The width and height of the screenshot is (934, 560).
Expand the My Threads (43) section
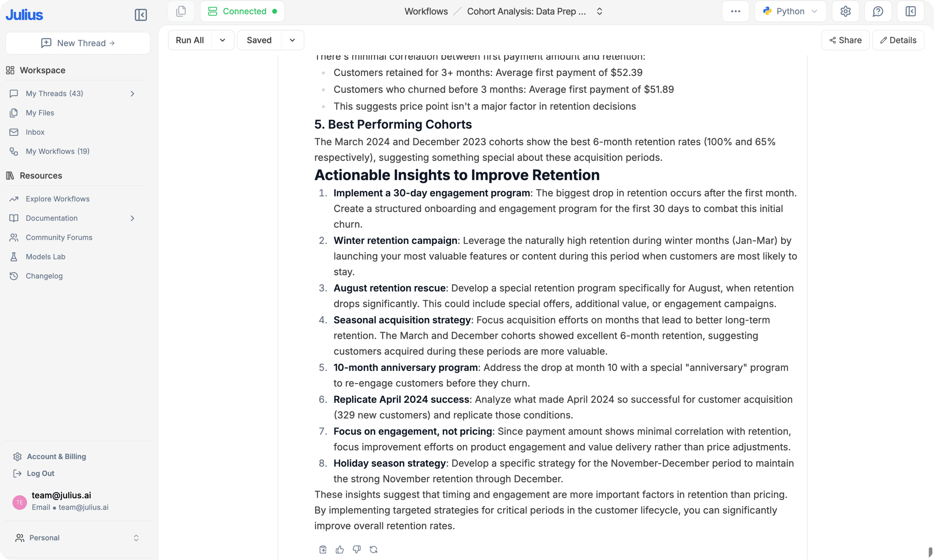[x=132, y=94]
